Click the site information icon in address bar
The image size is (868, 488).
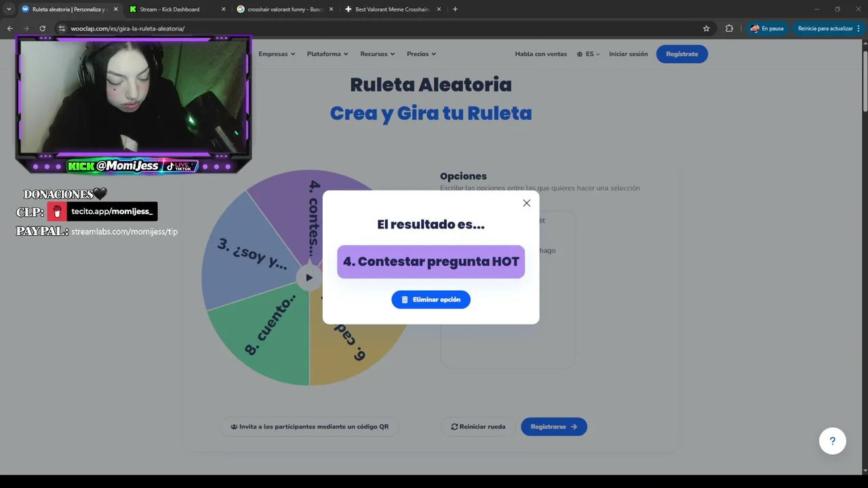[x=62, y=28]
